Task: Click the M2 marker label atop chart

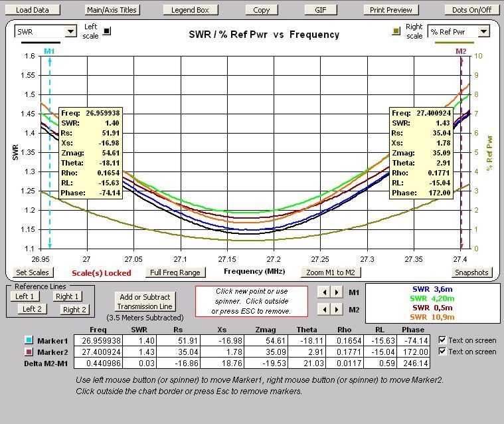Action: pos(461,51)
